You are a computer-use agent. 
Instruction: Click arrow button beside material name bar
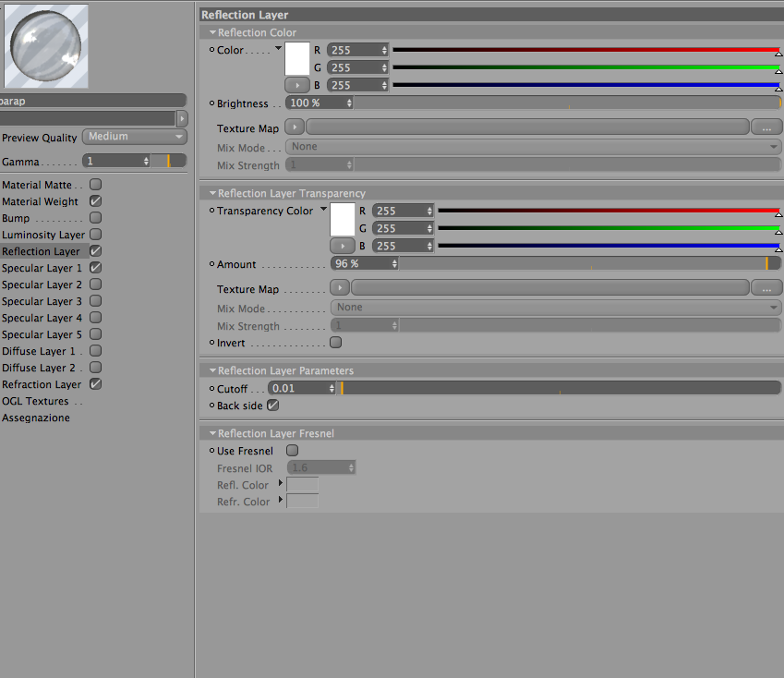click(182, 118)
